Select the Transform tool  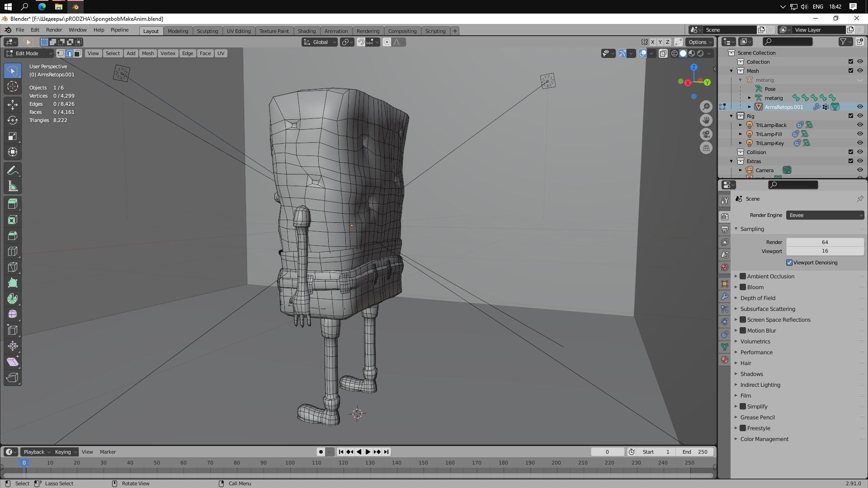[x=13, y=152]
